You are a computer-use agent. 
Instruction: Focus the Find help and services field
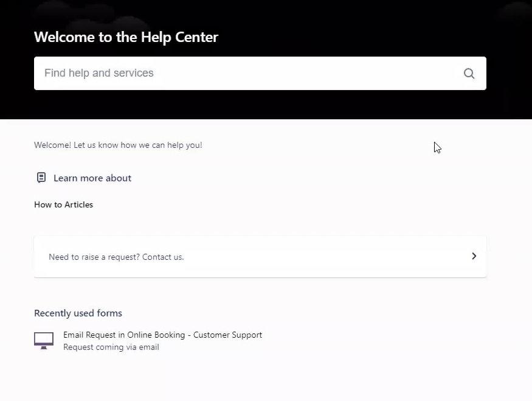click(260, 74)
